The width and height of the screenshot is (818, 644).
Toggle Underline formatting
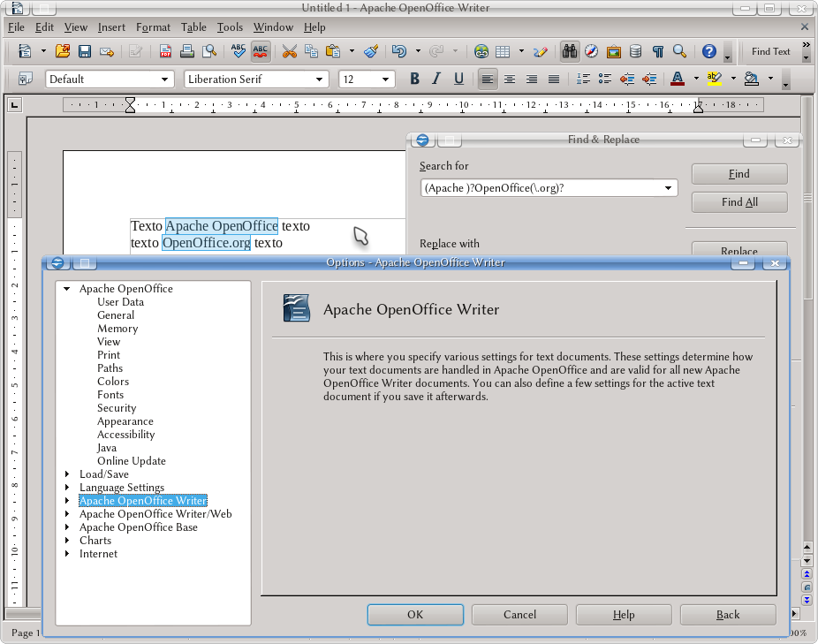click(458, 79)
